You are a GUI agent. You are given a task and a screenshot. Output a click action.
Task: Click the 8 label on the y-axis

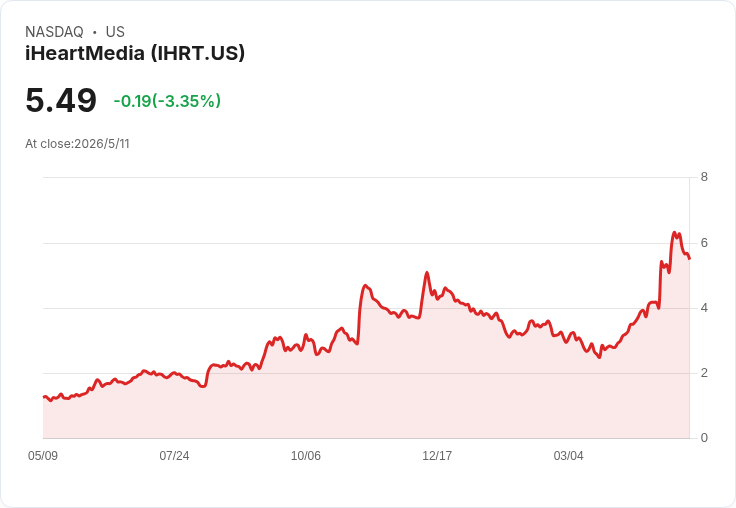(x=704, y=177)
